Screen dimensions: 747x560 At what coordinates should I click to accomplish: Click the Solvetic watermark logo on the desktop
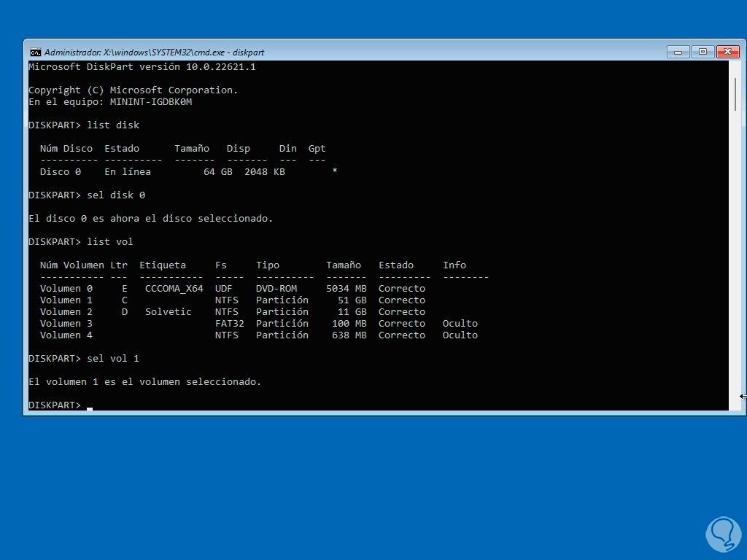[723, 534]
